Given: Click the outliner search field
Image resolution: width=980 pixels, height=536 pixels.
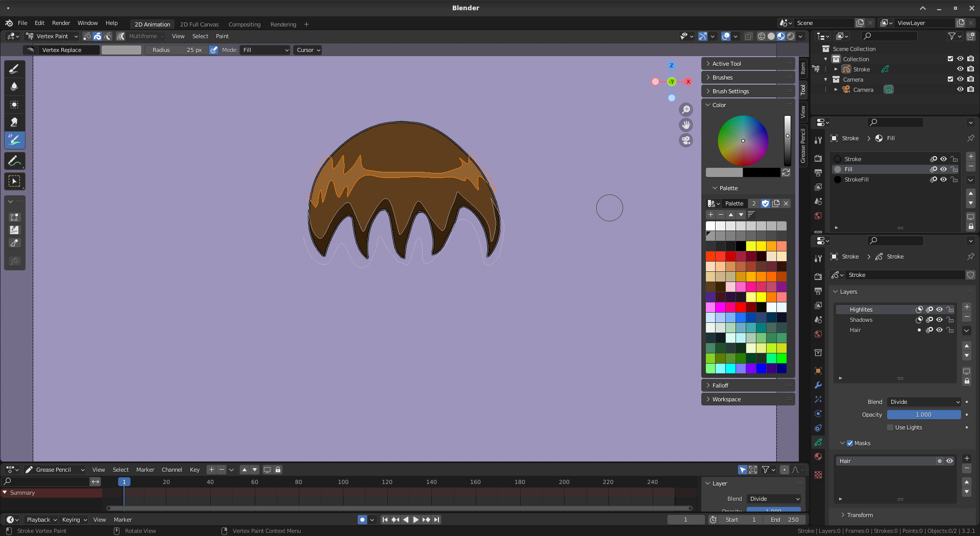Looking at the screenshot, I should pos(889,36).
